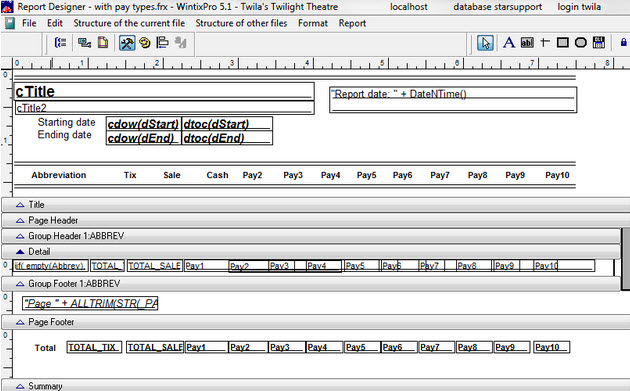Select the "Page " + ALLTRIM(STR(_PA field
Viewport: 630px width, 391px height.
point(90,303)
